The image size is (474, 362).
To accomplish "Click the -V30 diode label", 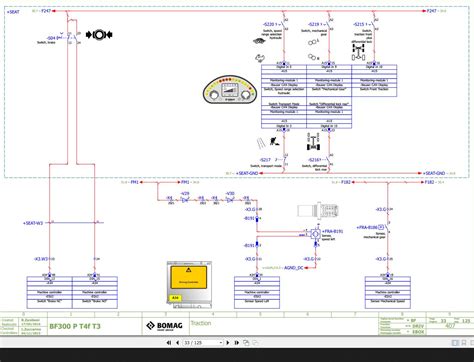I will tap(230, 194).
